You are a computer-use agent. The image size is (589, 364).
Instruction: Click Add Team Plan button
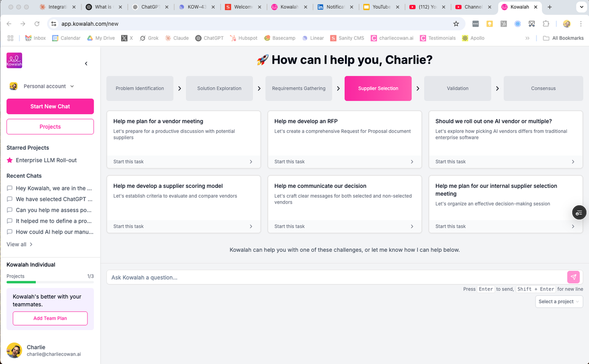(x=50, y=318)
